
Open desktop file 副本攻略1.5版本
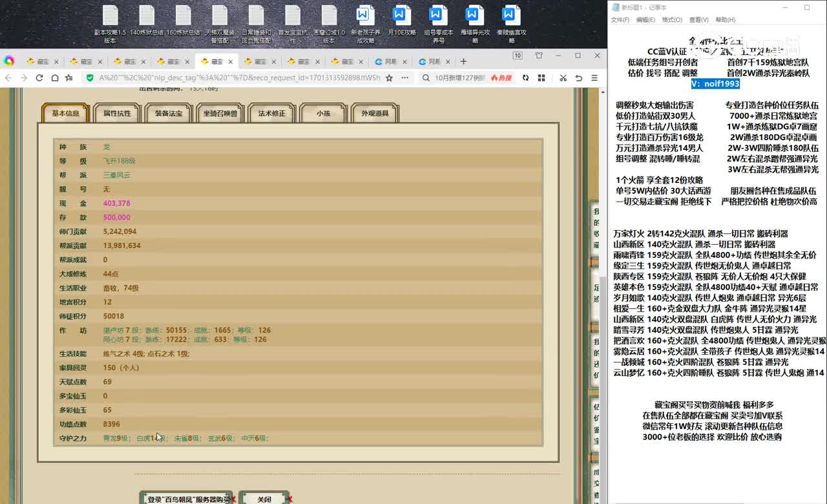click(110, 25)
